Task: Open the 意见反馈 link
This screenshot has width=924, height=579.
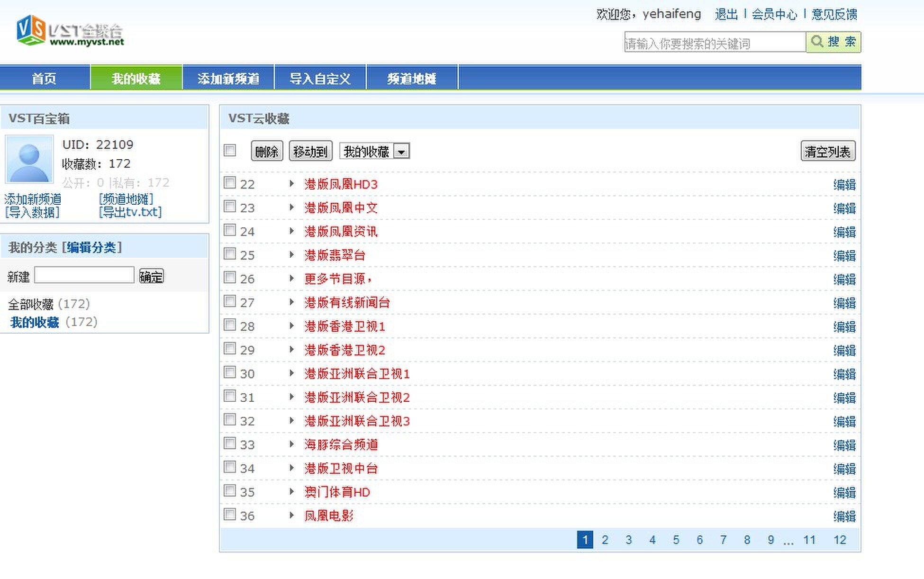Action: (x=834, y=15)
